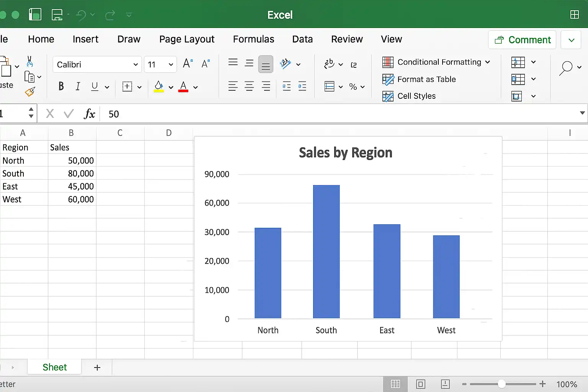Expand the Conditional Formatting dropdown

coord(487,62)
